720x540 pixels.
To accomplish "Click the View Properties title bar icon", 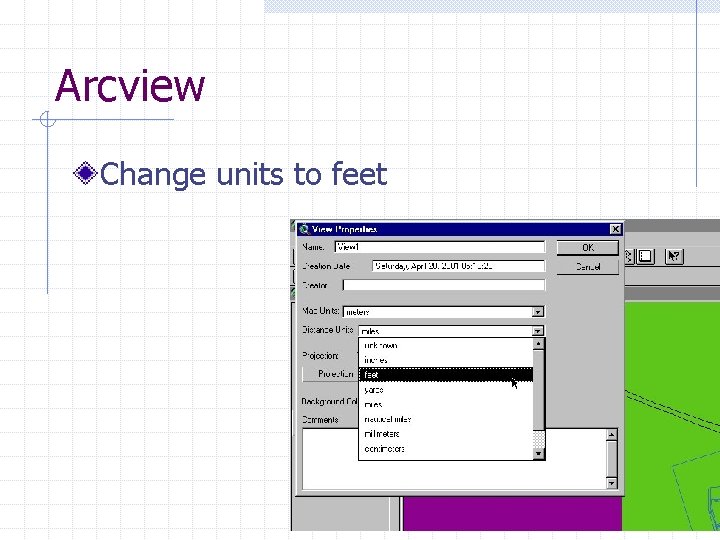I will coord(304,229).
